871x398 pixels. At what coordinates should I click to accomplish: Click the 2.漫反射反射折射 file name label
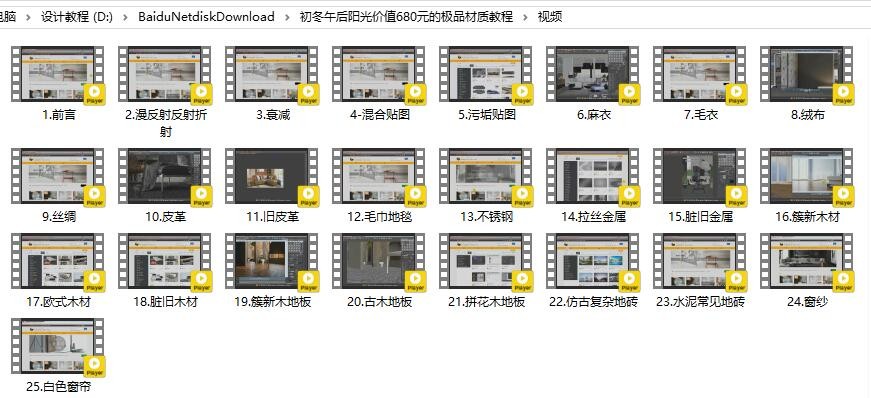166,123
